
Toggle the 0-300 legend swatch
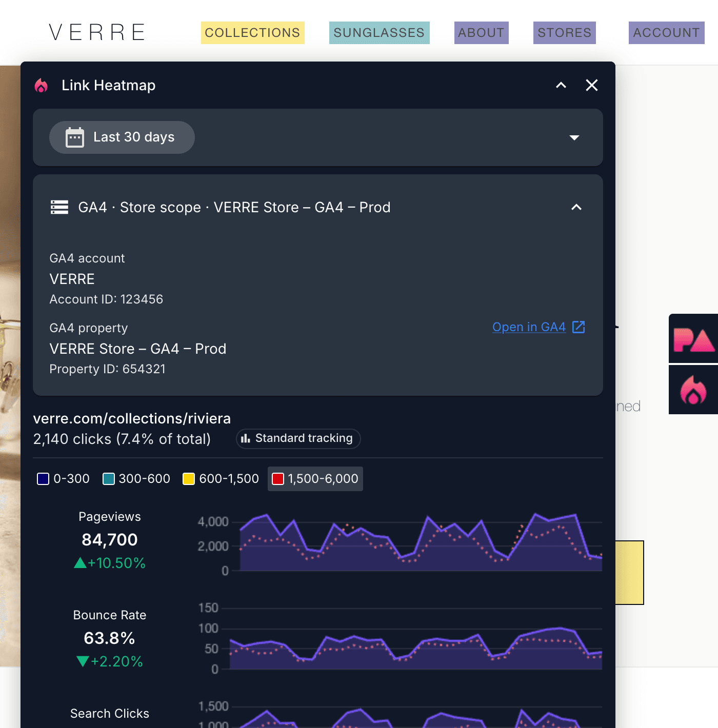(x=43, y=479)
